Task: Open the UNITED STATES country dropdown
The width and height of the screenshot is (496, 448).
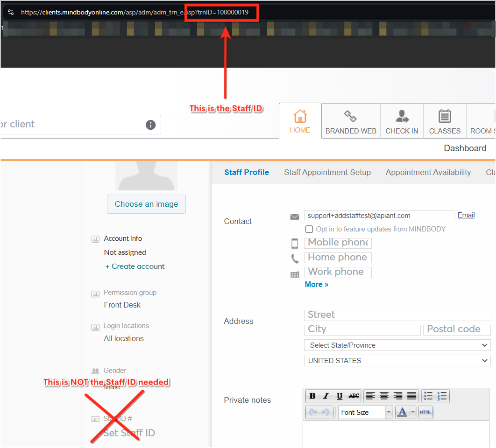Action: tap(397, 361)
